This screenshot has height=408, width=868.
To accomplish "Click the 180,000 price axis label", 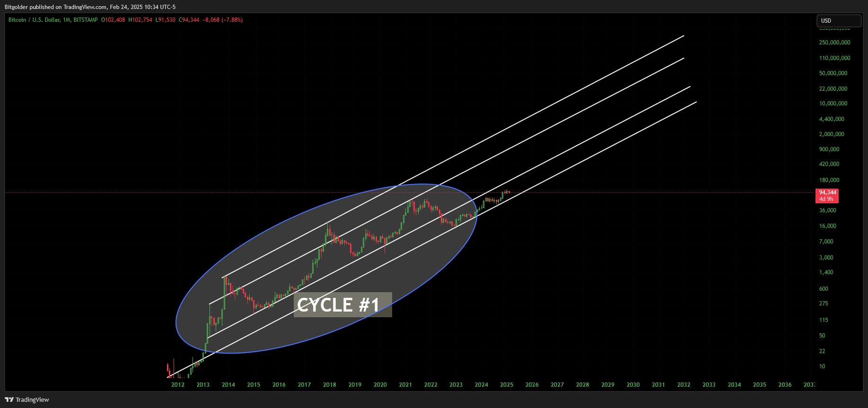I will point(829,180).
